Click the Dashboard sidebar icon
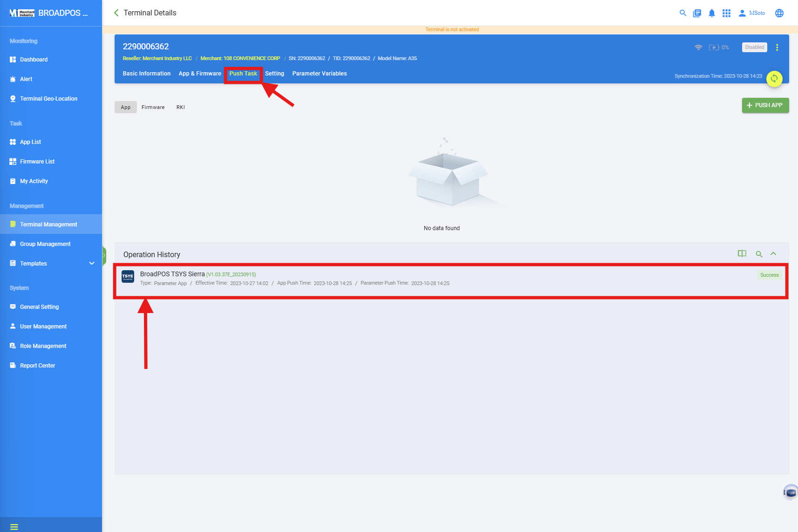 pos(13,60)
